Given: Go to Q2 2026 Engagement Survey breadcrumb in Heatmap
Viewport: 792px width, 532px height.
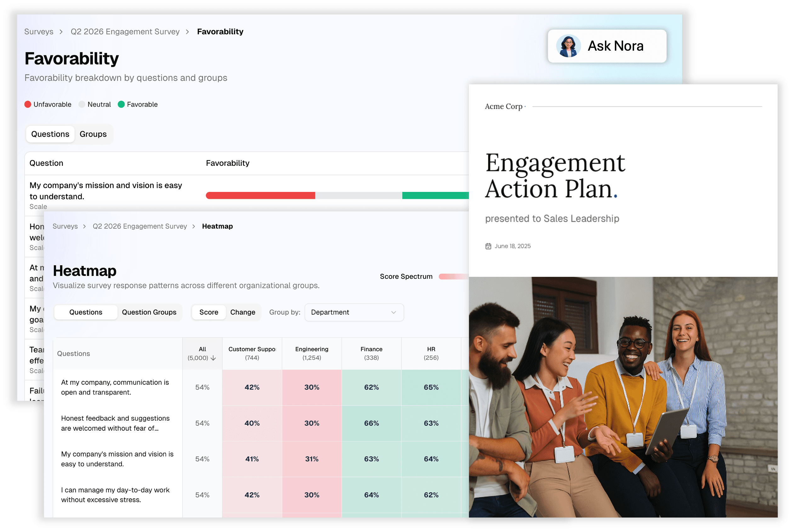Looking at the screenshot, I should pyautogui.click(x=139, y=226).
